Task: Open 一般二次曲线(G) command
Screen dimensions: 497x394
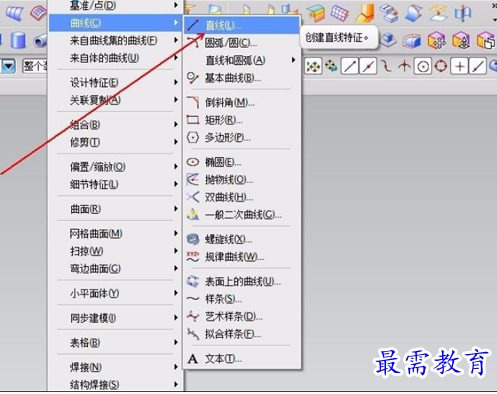Action: [x=242, y=215]
